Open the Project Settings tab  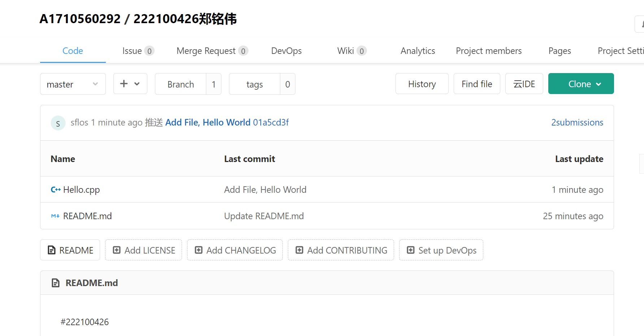click(x=621, y=51)
